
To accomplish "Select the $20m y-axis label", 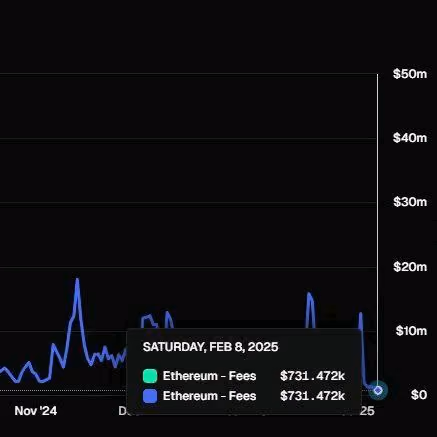I will pos(410,267).
